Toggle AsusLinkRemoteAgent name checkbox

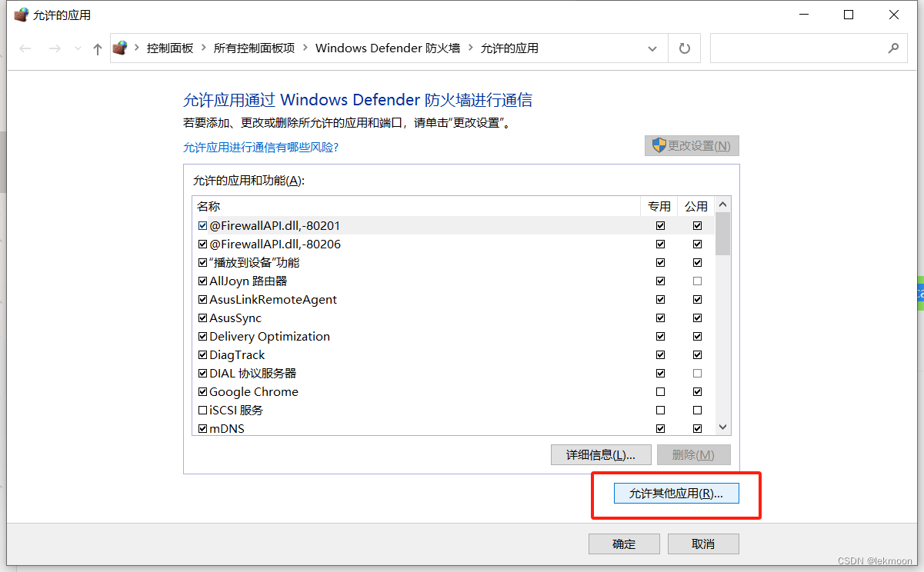click(x=203, y=300)
